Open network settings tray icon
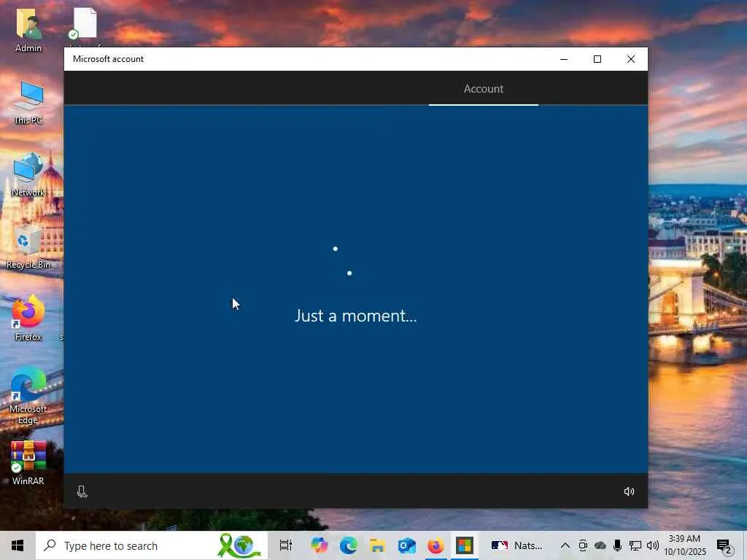This screenshot has height=560, width=747. coord(635,545)
